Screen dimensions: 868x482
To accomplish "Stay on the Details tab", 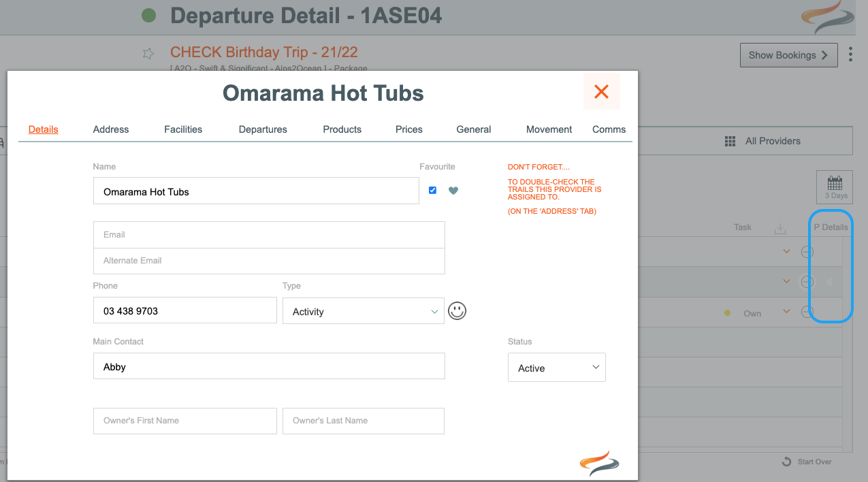I will point(44,129).
